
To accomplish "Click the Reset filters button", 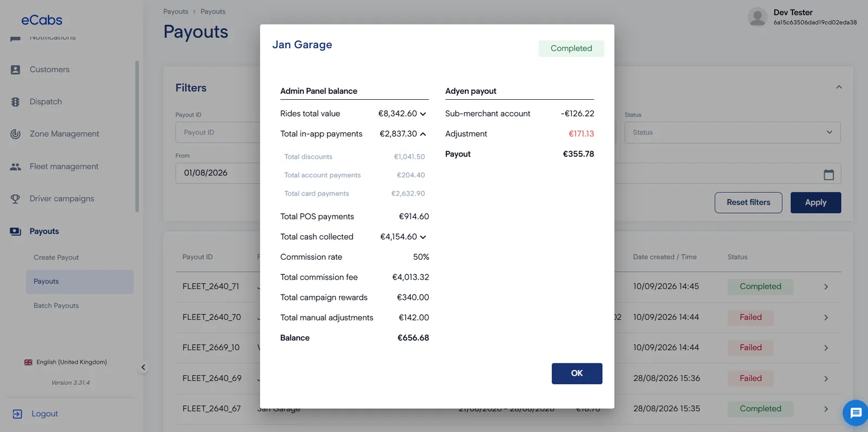I will point(748,202).
